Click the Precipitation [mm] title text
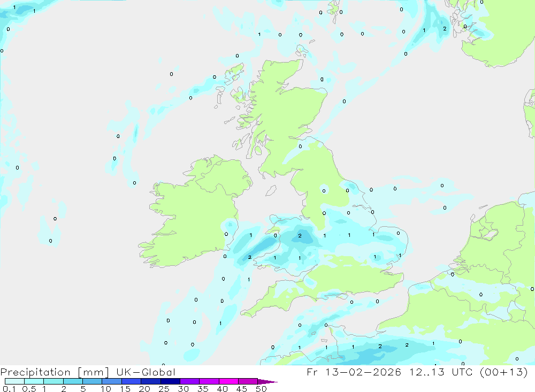Image resolution: width=535 pixels, height=392 pixels. click(55, 372)
